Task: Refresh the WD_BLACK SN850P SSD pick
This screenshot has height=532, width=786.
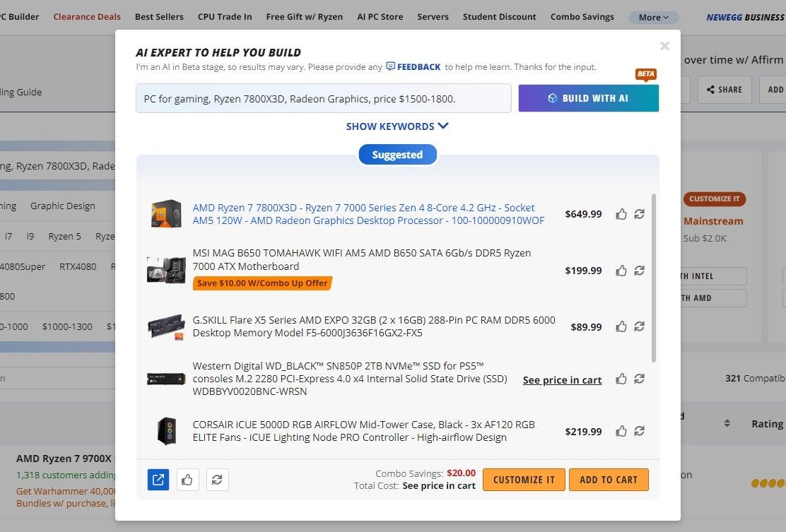Action: point(639,379)
